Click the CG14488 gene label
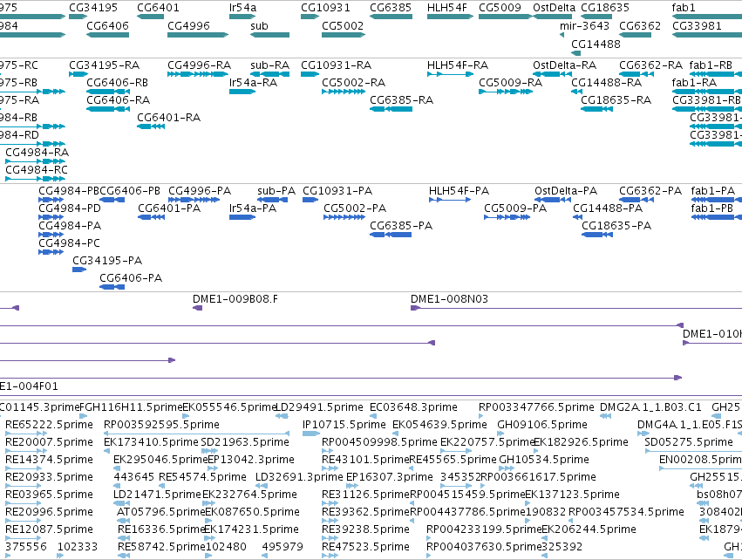The width and height of the screenshot is (742, 560). click(x=596, y=44)
